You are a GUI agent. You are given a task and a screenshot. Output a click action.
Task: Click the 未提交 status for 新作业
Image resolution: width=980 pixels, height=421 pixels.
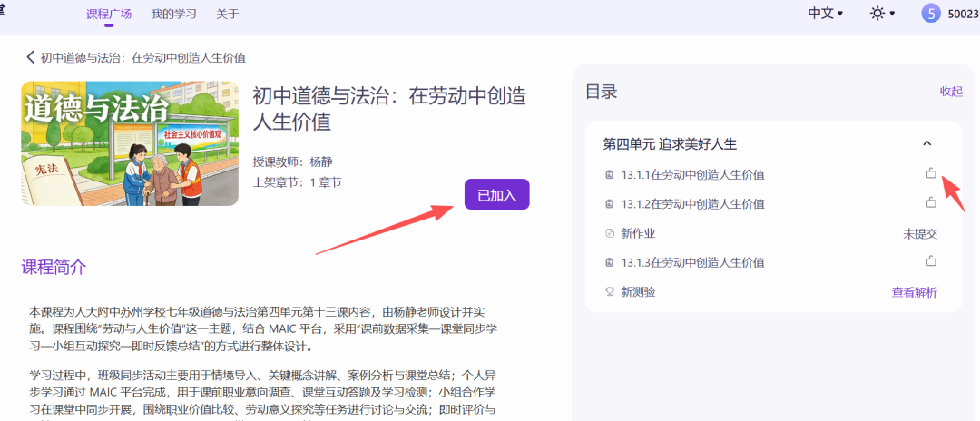[920, 233]
